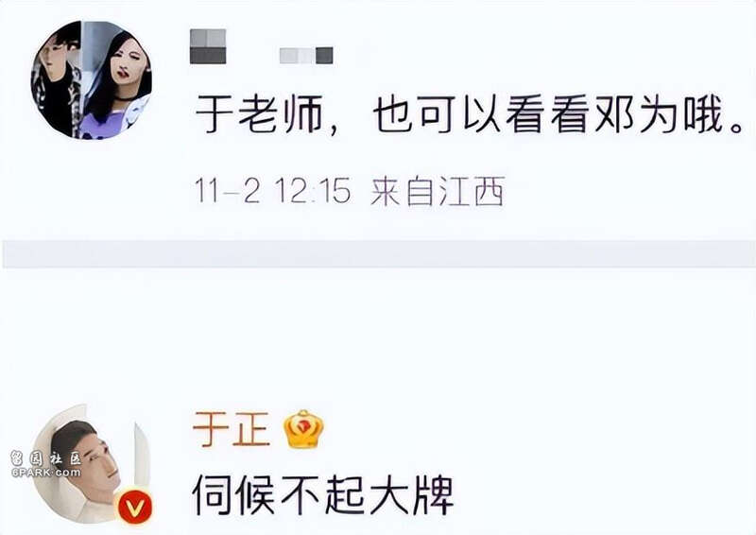The height and width of the screenshot is (535, 756).
Task: Tap the 来自江西 location label
Action: click(x=438, y=191)
